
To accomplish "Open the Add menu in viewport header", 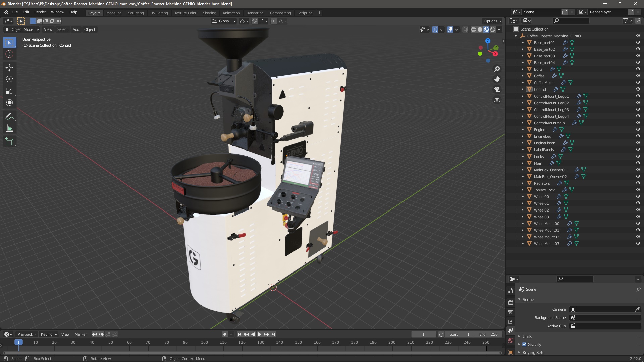I will point(76,29).
